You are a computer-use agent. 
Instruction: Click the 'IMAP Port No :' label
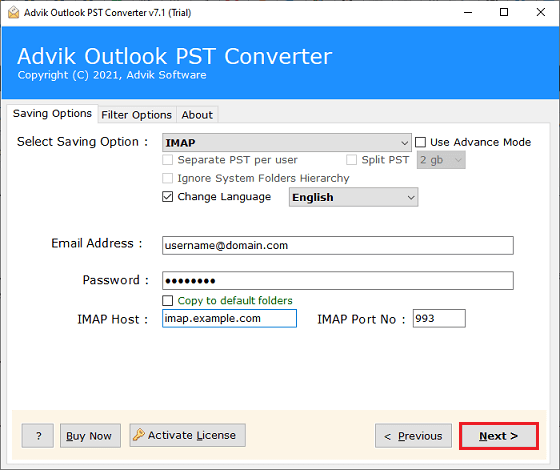tap(361, 319)
